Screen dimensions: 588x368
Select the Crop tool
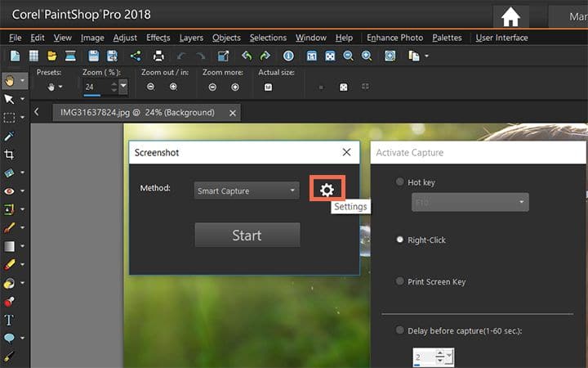(x=9, y=155)
